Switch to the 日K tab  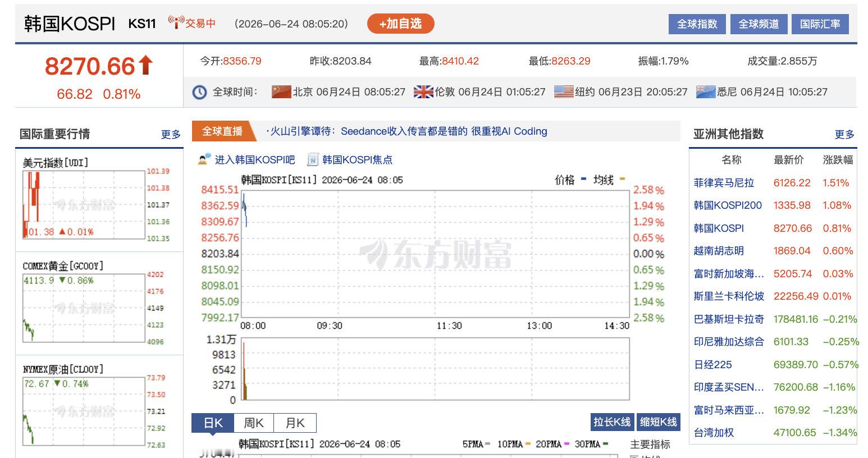[213, 423]
